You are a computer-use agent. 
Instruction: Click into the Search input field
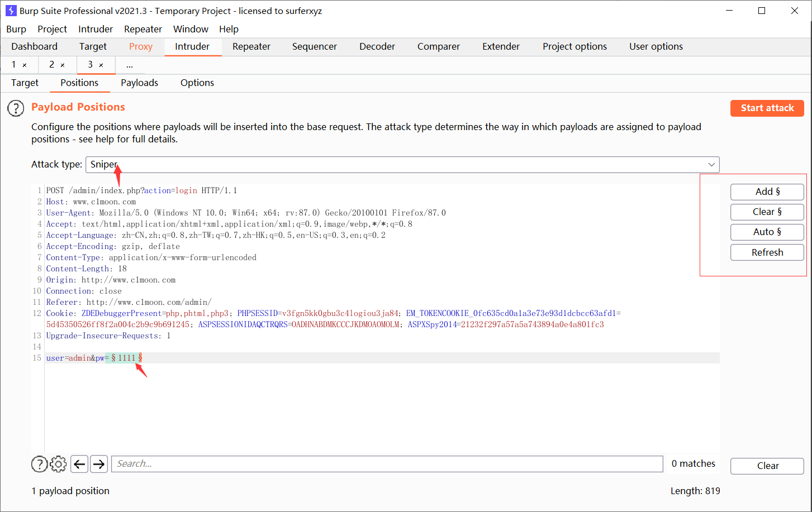click(x=387, y=464)
